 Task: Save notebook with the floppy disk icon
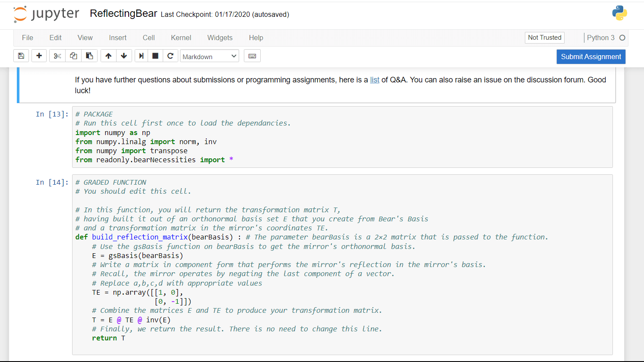click(21, 56)
